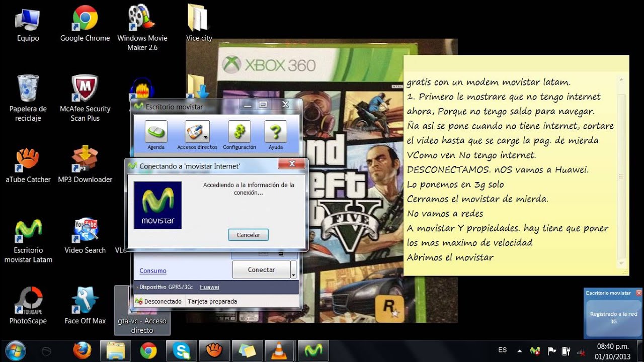Click the sticky note scrollbar down arrow

pyautogui.click(x=621, y=263)
